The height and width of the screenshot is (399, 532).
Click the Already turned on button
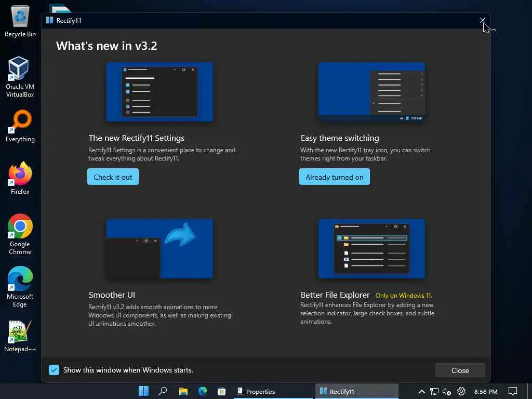coord(335,177)
